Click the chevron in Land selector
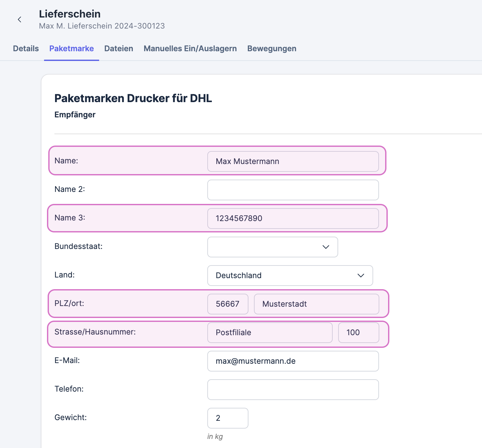Image resolution: width=482 pixels, height=448 pixels. coord(361,276)
